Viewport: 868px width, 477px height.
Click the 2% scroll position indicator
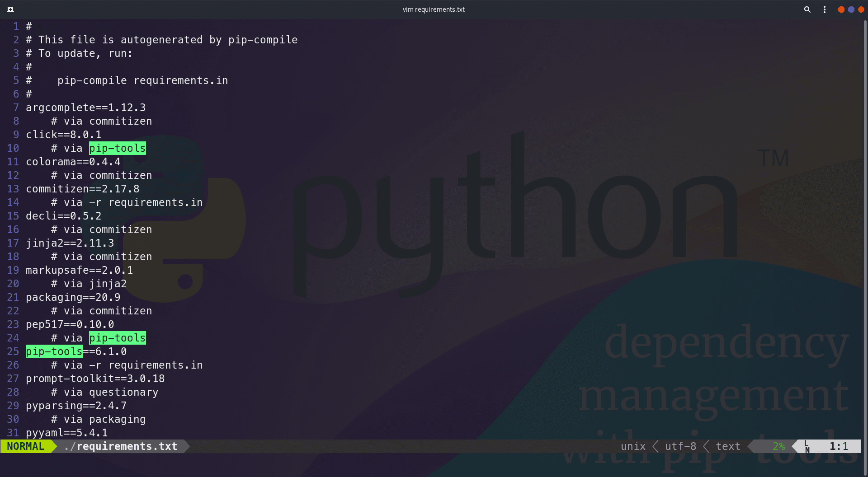[779, 446]
